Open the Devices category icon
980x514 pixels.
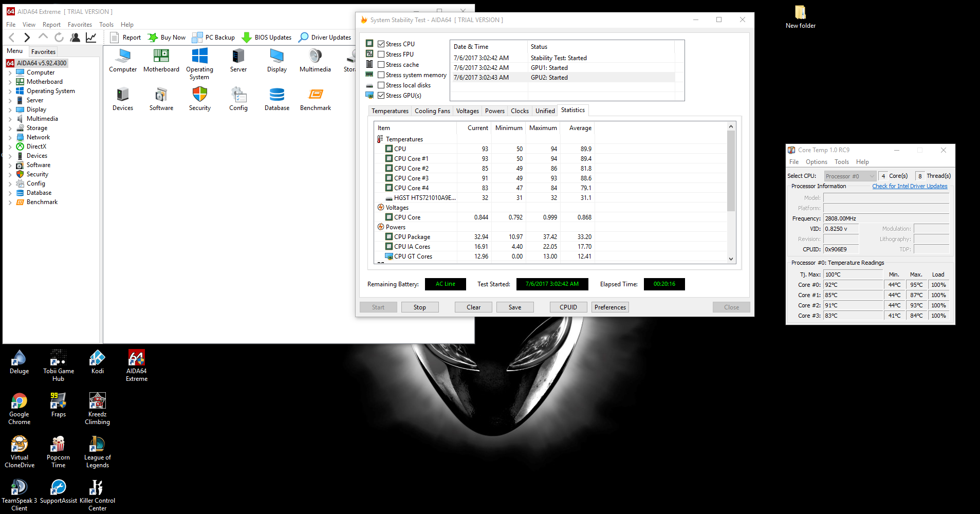(x=123, y=99)
